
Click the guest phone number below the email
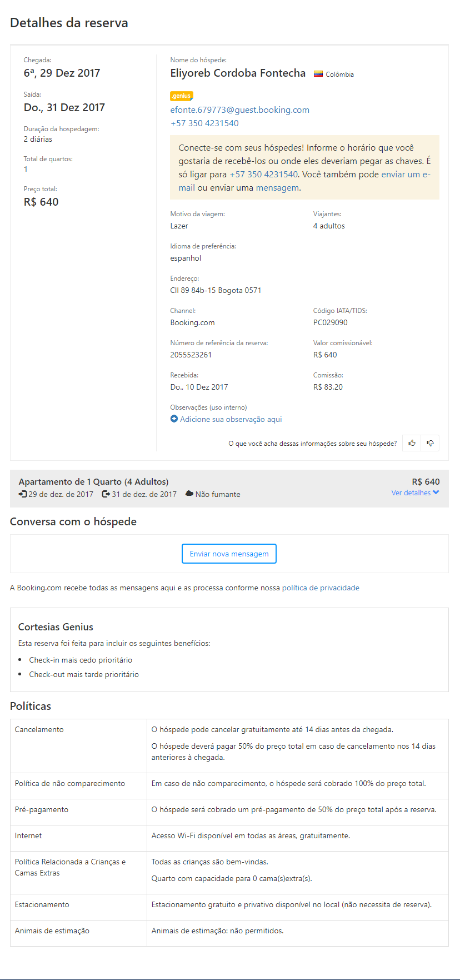[204, 123]
